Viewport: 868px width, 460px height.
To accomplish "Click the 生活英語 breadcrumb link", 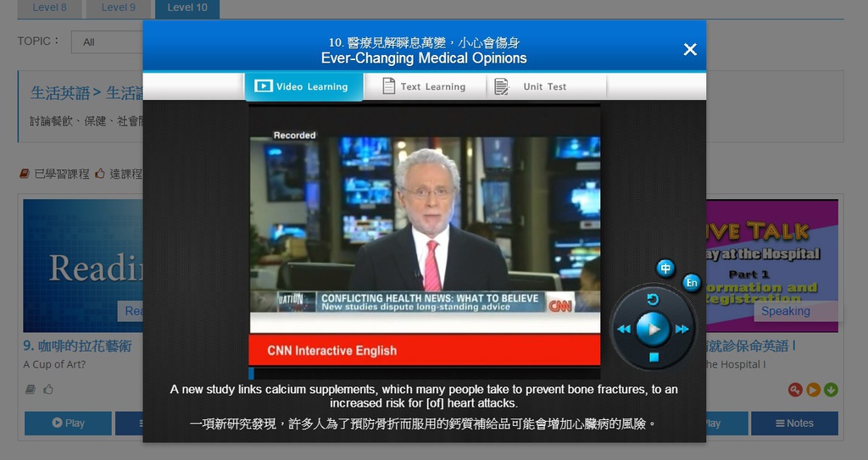I will pyautogui.click(x=60, y=93).
